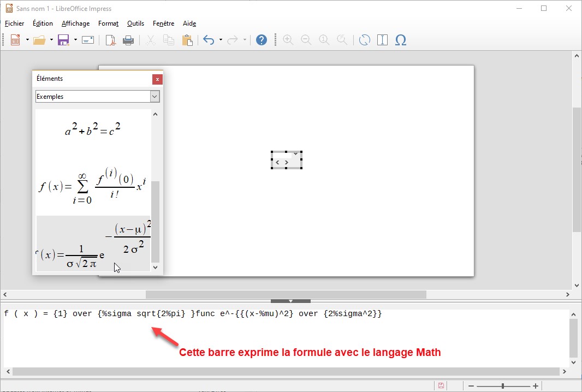Click the Undo arrow icon
This screenshot has height=392, width=582.
pos(208,40)
